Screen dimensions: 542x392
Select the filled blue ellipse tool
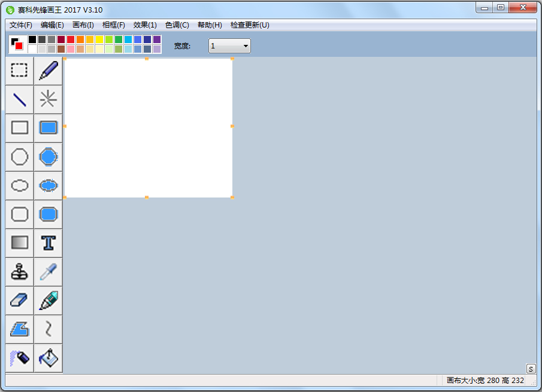tap(48, 186)
